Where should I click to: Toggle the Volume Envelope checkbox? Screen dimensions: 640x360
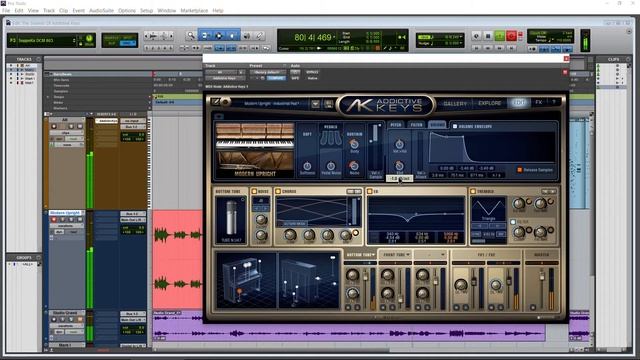(x=455, y=127)
